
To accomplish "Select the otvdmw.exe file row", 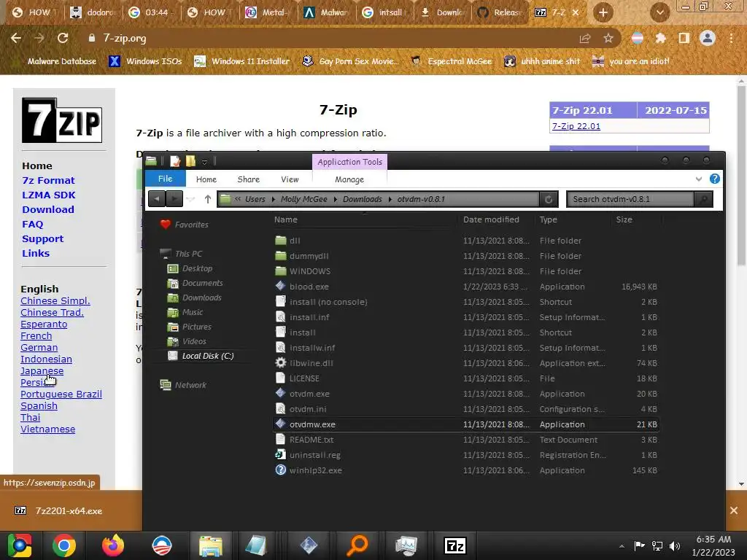I will (x=467, y=424).
